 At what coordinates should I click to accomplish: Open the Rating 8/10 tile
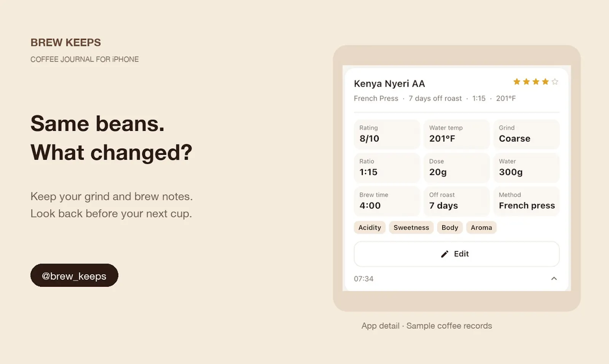(x=387, y=134)
